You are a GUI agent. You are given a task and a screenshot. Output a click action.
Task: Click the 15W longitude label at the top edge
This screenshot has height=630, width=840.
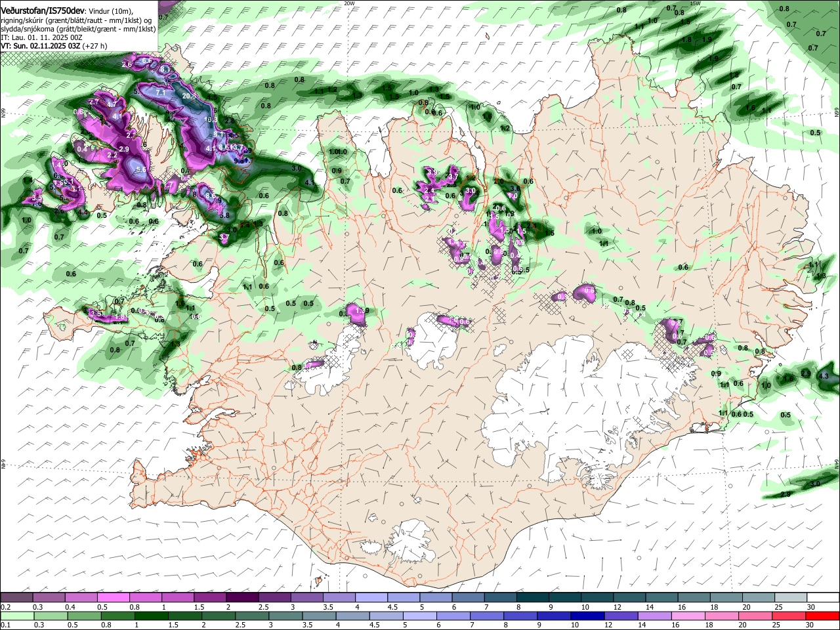coord(696,3)
